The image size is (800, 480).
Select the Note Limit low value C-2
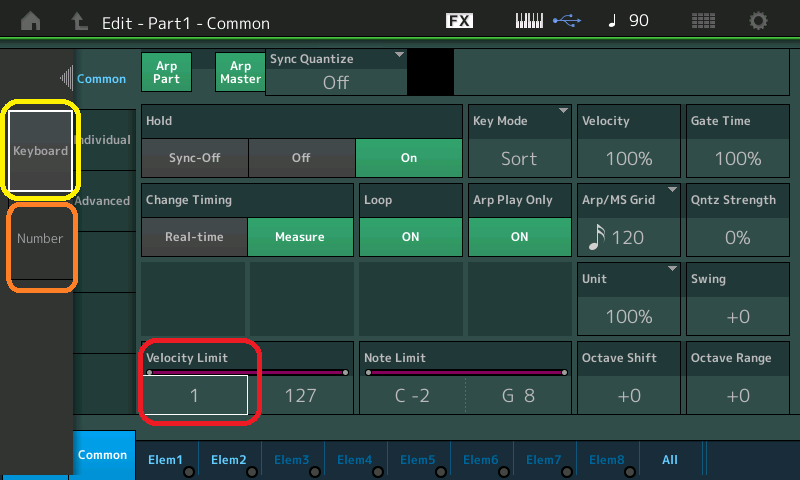pos(412,395)
